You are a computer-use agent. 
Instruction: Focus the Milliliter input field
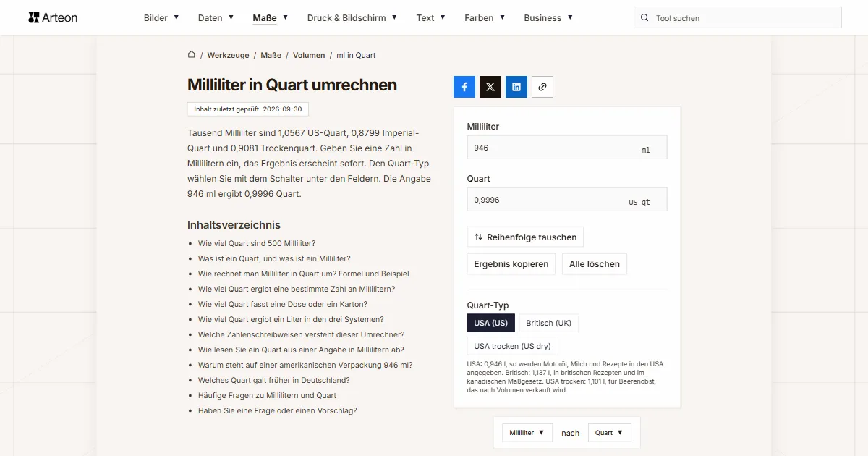point(567,148)
